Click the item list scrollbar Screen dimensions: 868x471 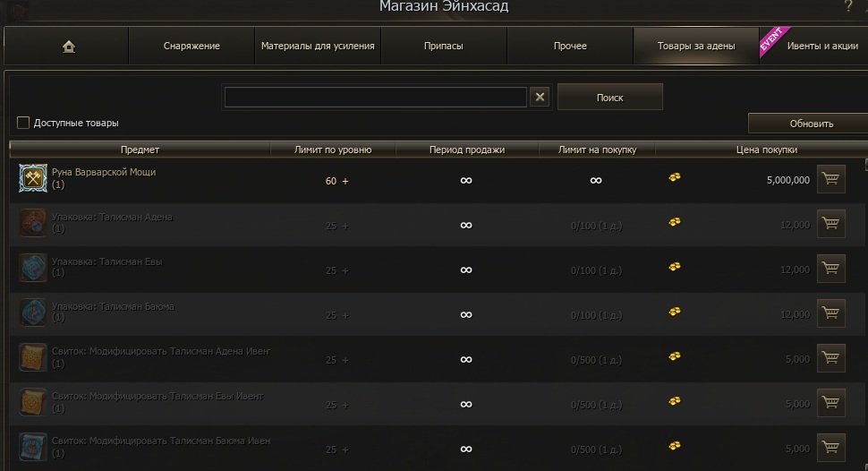point(865,313)
